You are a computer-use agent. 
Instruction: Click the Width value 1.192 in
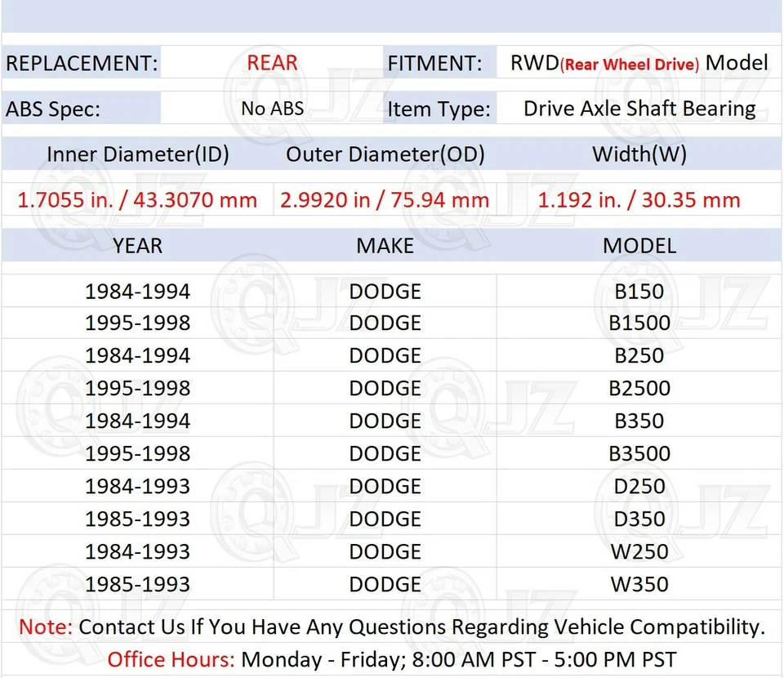(639, 199)
